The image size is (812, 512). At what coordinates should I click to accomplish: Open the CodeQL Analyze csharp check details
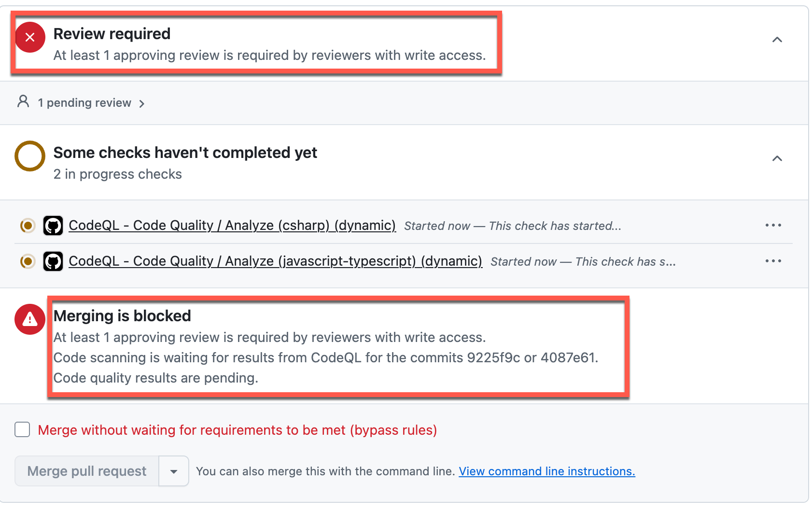(232, 225)
